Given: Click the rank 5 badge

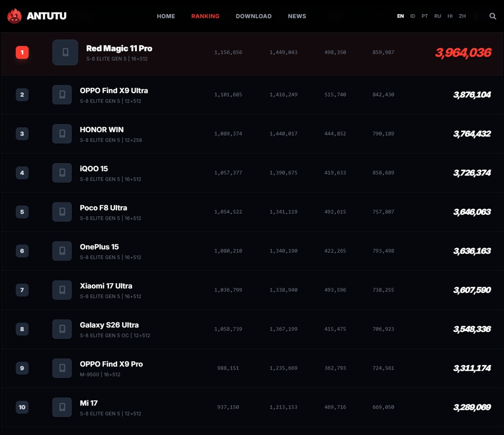Looking at the screenshot, I should coord(22,212).
